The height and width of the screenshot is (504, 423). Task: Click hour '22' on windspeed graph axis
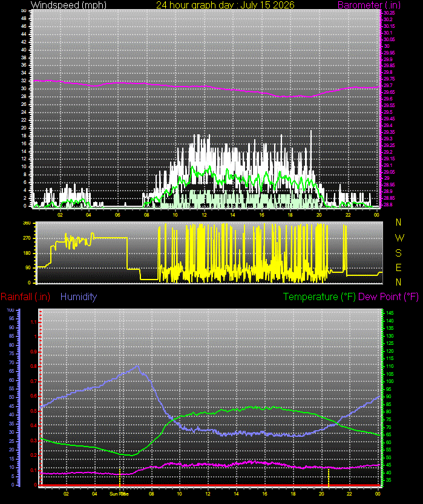[x=348, y=215]
